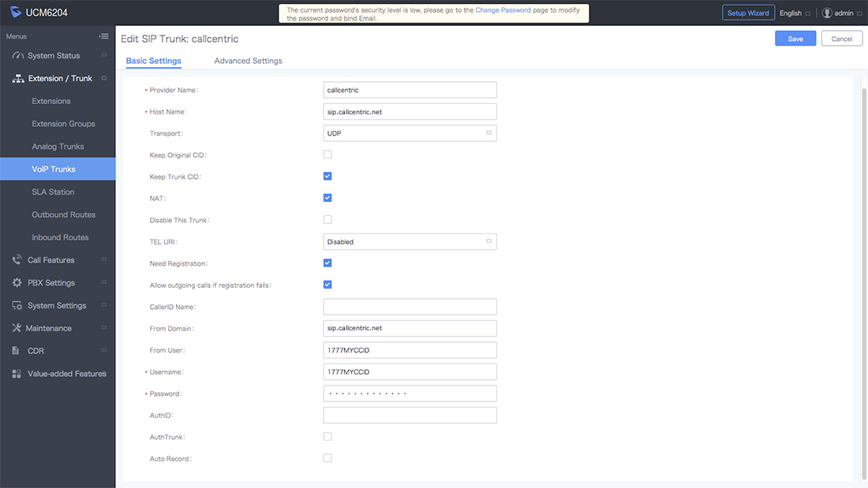Expand the System Settings menu arrow

(103, 305)
